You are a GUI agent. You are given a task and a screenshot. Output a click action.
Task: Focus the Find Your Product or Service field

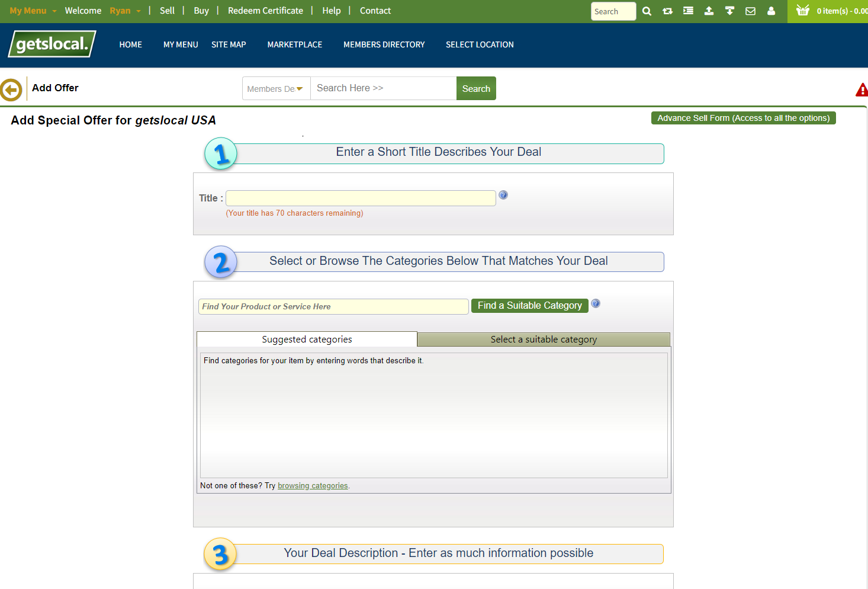(333, 306)
